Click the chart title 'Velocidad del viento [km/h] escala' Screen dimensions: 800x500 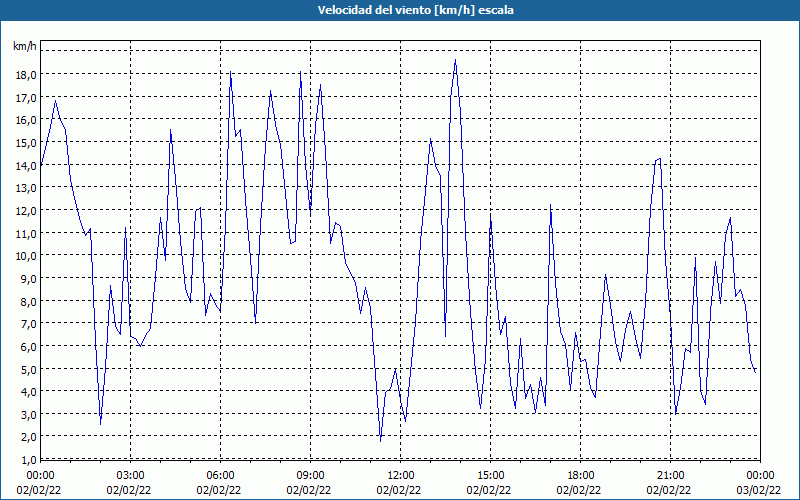pyautogui.click(x=415, y=10)
